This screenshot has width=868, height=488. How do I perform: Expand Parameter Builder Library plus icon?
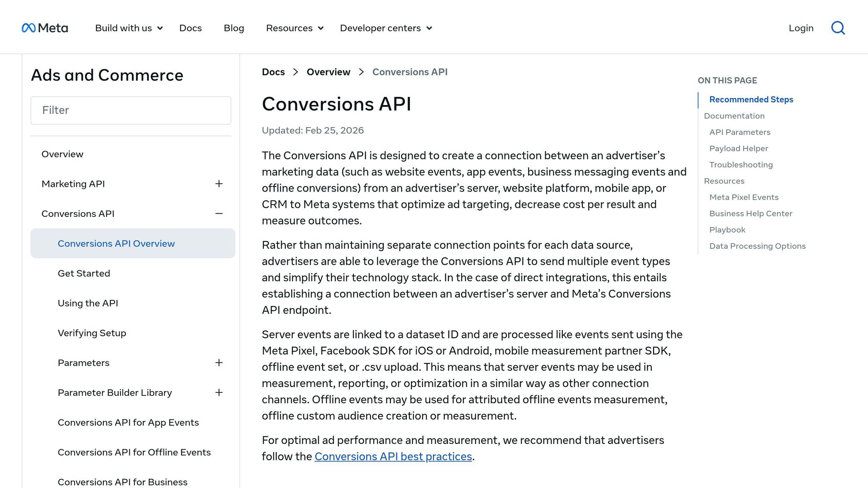point(219,393)
